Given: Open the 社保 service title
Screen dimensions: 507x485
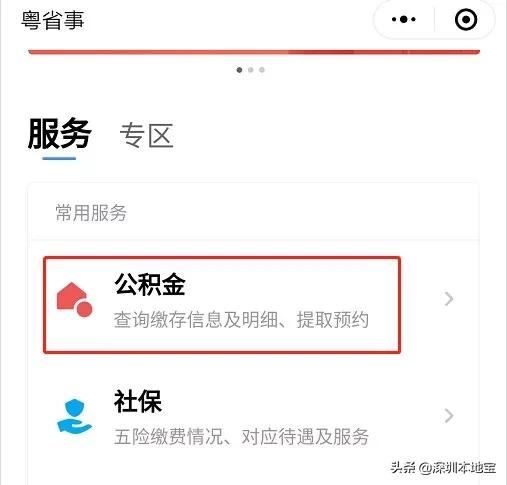Looking at the screenshot, I should tap(138, 401).
